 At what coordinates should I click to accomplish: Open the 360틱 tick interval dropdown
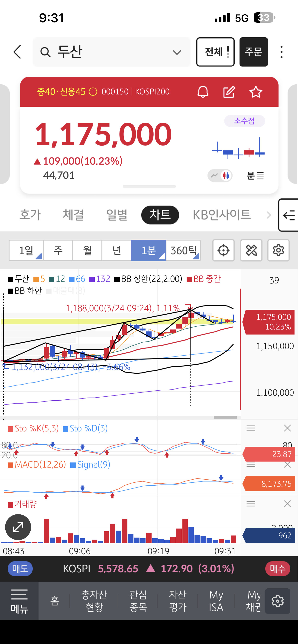click(x=183, y=250)
